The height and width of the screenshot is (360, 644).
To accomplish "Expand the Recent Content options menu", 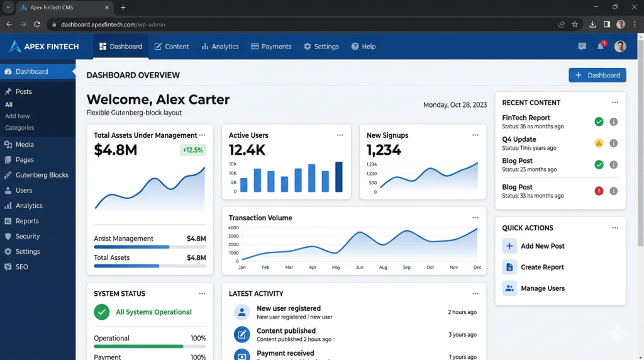I will (x=615, y=103).
